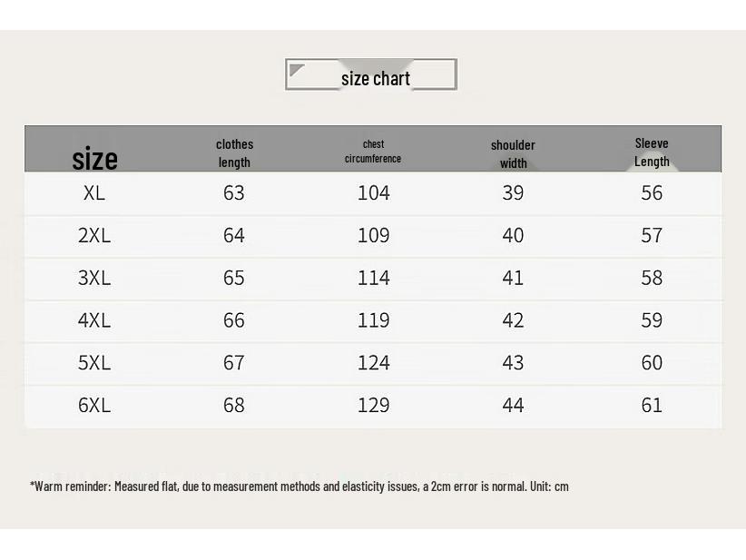The width and height of the screenshot is (746, 560).
Task: Click the chest circumference value 104
Action: pos(373,192)
